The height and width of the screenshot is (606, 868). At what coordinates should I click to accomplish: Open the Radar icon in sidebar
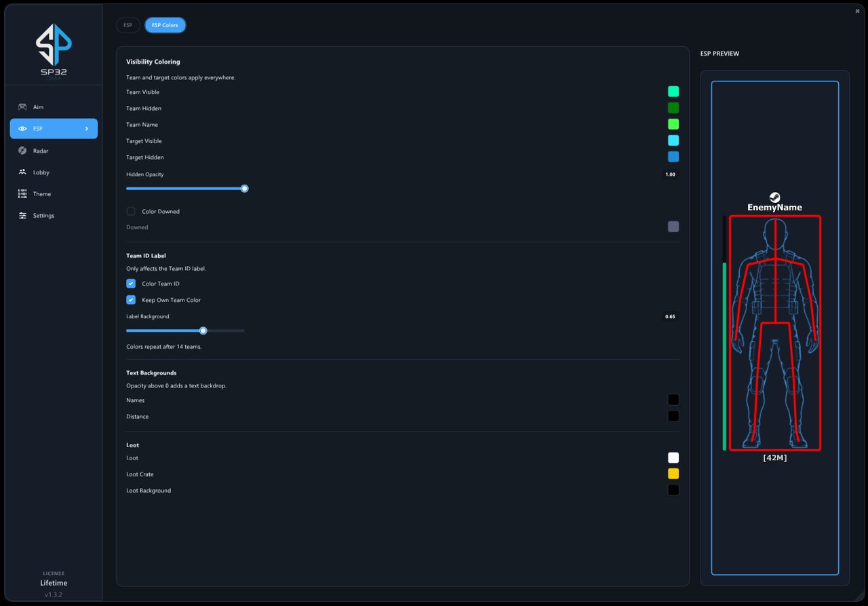point(22,151)
